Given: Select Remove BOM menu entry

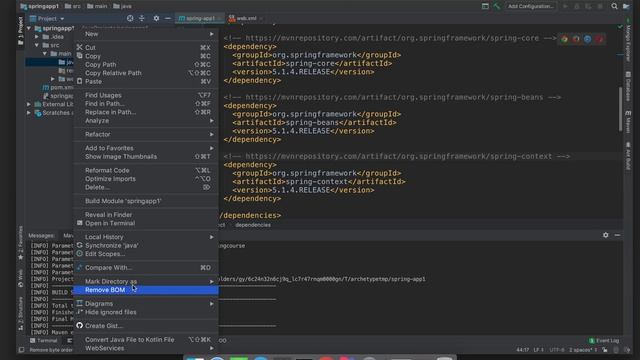Looking at the screenshot, I should pos(146,290).
